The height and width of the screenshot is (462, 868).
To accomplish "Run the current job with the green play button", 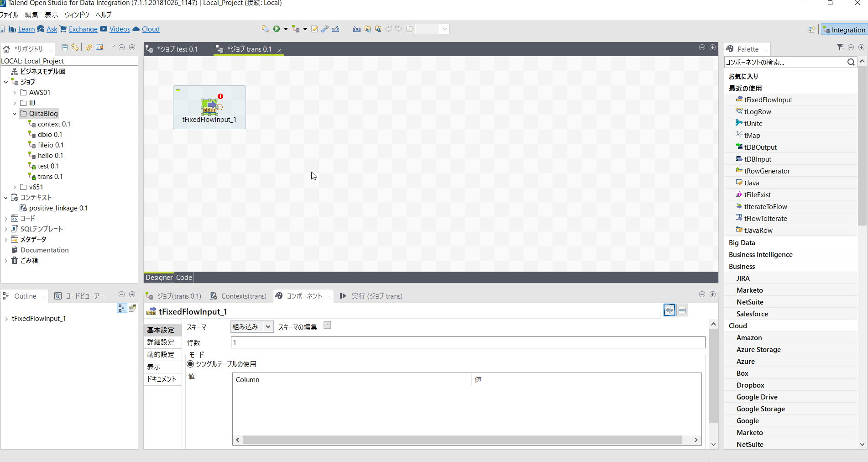I will (277, 28).
